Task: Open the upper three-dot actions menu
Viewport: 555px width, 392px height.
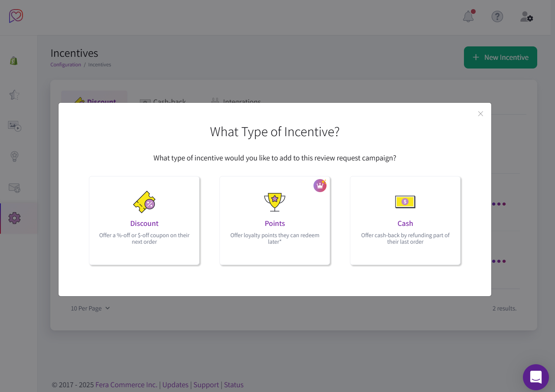Action: coord(499,204)
